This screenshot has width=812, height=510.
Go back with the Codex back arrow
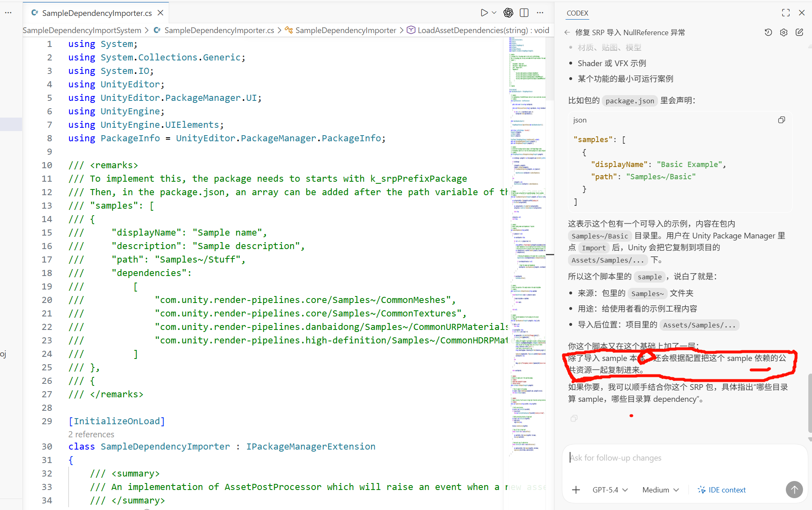click(x=567, y=32)
